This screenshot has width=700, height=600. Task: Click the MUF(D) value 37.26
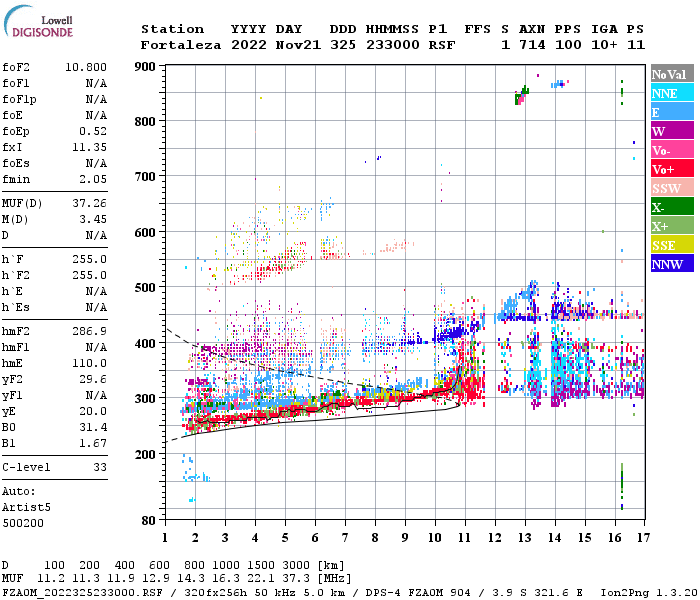click(89, 204)
